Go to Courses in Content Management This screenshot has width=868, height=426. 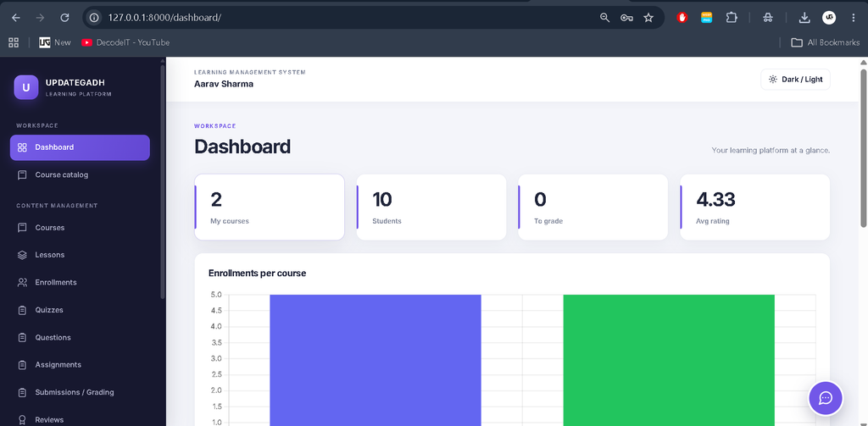(80, 227)
